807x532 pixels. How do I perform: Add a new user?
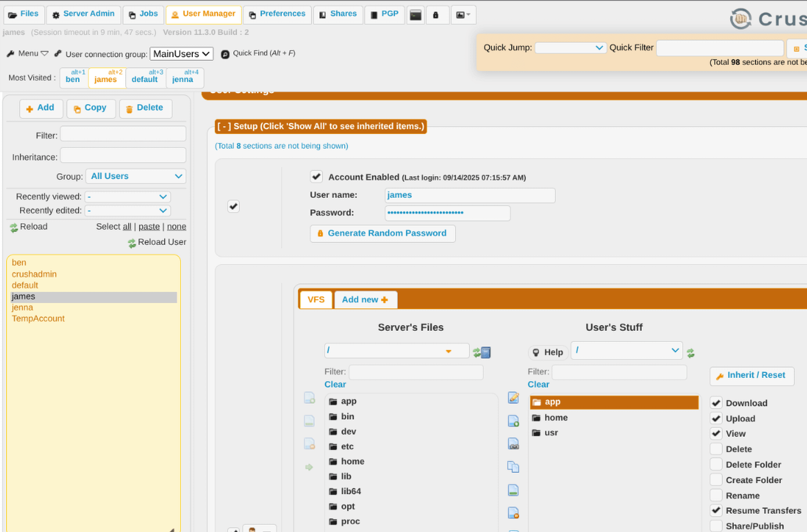click(x=40, y=108)
